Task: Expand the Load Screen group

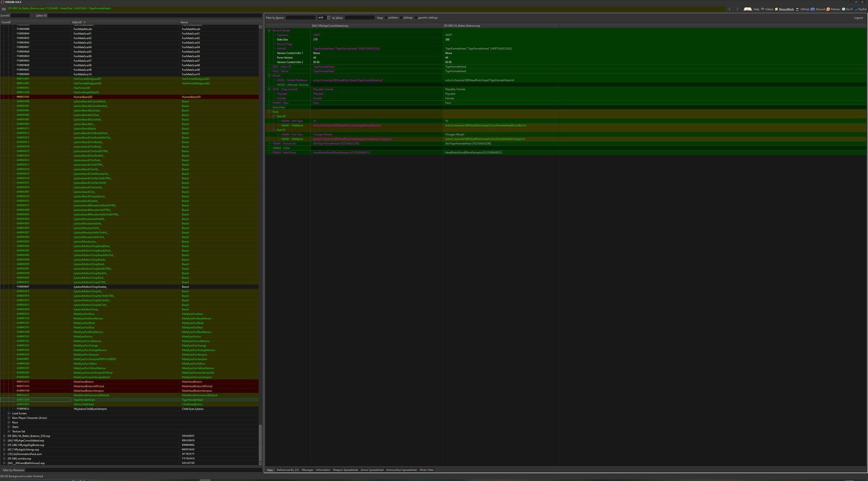Action: click(9, 413)
